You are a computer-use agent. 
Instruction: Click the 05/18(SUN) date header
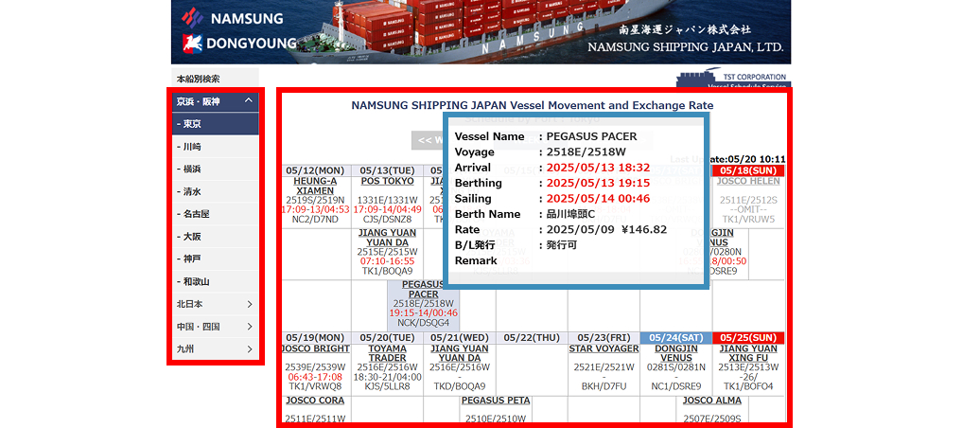click(x=748, y=170)
